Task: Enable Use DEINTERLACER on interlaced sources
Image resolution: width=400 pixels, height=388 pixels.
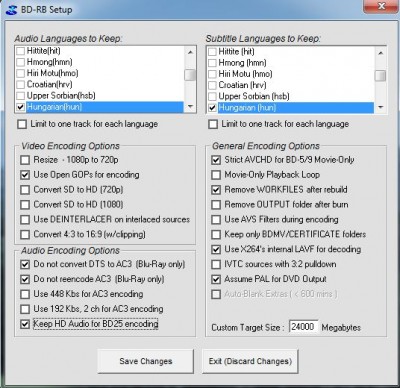Action: (x=25, y=220)
